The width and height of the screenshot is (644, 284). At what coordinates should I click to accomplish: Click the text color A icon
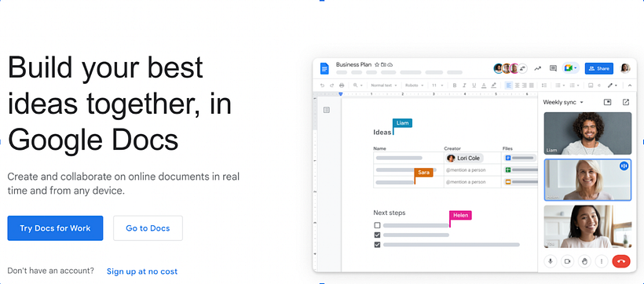click(484, 86)
